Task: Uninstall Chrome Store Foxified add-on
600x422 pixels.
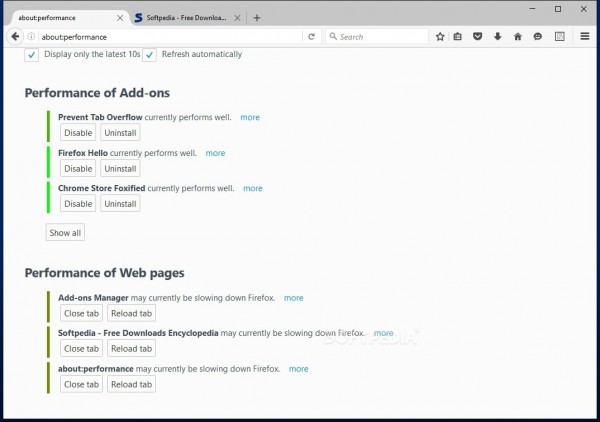Action: click(120, 204)
